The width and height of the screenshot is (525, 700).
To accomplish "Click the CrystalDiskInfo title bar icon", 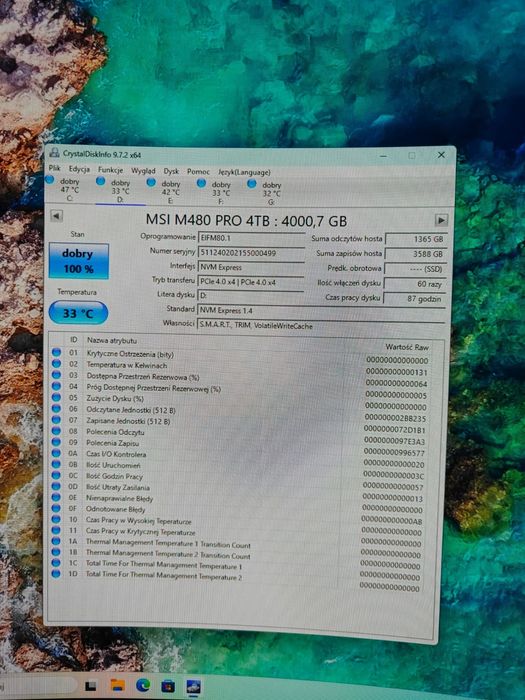I will (54, 153).
